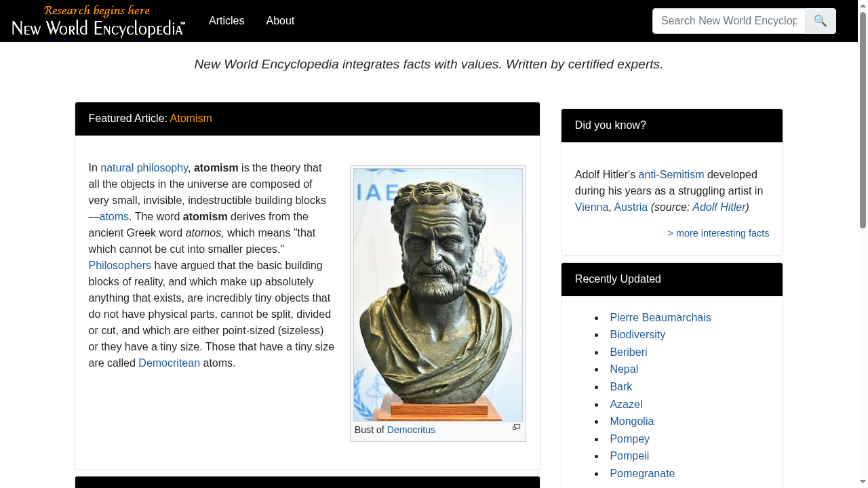Click the natural philosophy link

pyautogui.click(x=144, y=167)
